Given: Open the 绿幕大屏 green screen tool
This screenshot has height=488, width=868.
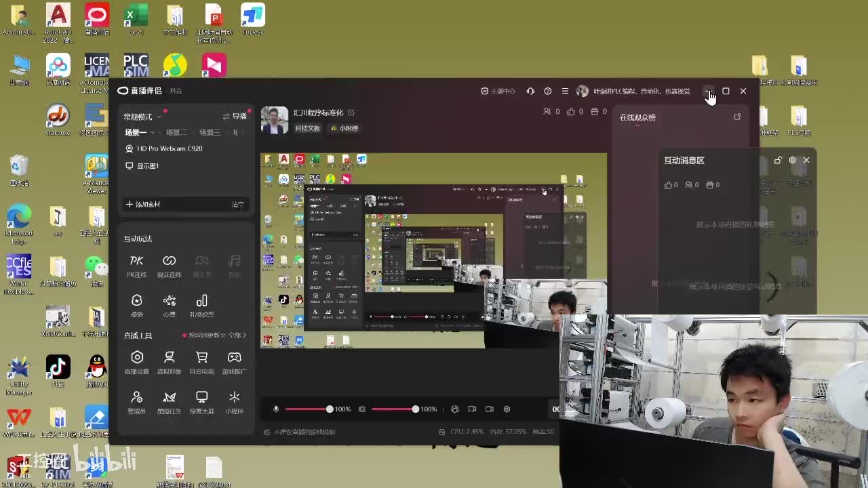Looking at the screenshot, I should point(201,403).
